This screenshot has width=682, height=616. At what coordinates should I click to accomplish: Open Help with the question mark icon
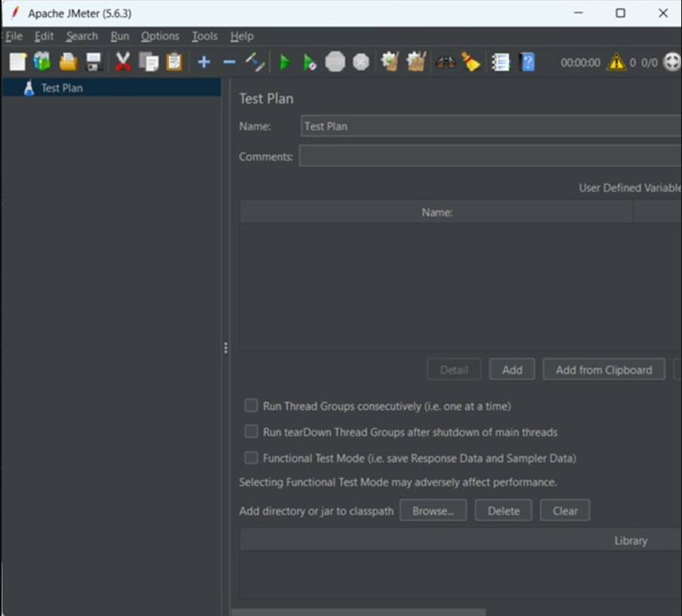(527, 62)
